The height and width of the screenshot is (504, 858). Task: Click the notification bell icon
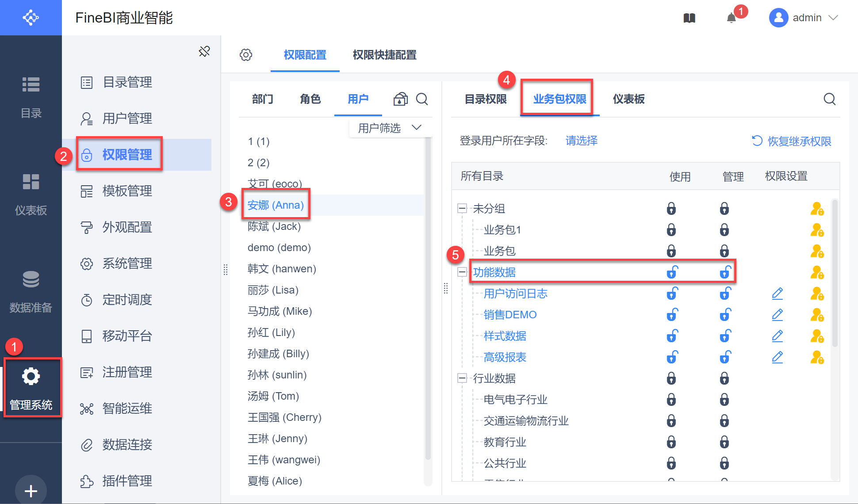coord(732,18)
